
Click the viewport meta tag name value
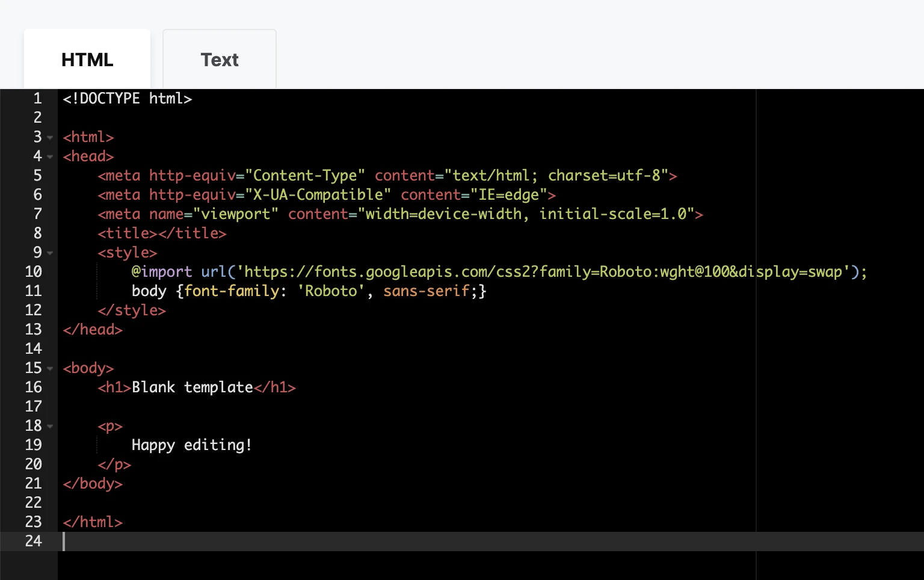click(235, 214)
